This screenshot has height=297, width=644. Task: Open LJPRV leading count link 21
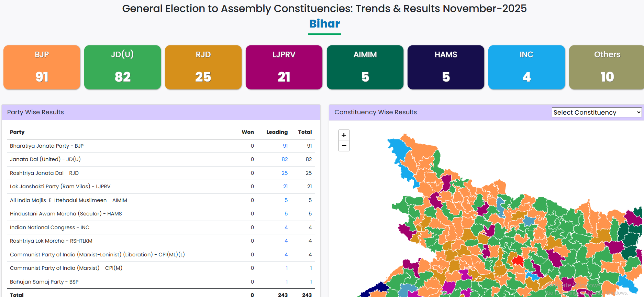point(285,187)
